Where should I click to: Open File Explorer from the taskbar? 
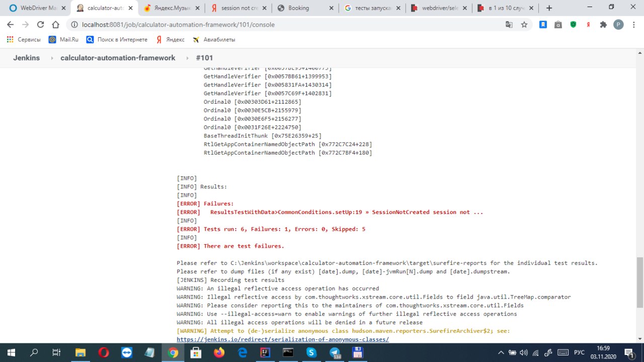[80, 353]
